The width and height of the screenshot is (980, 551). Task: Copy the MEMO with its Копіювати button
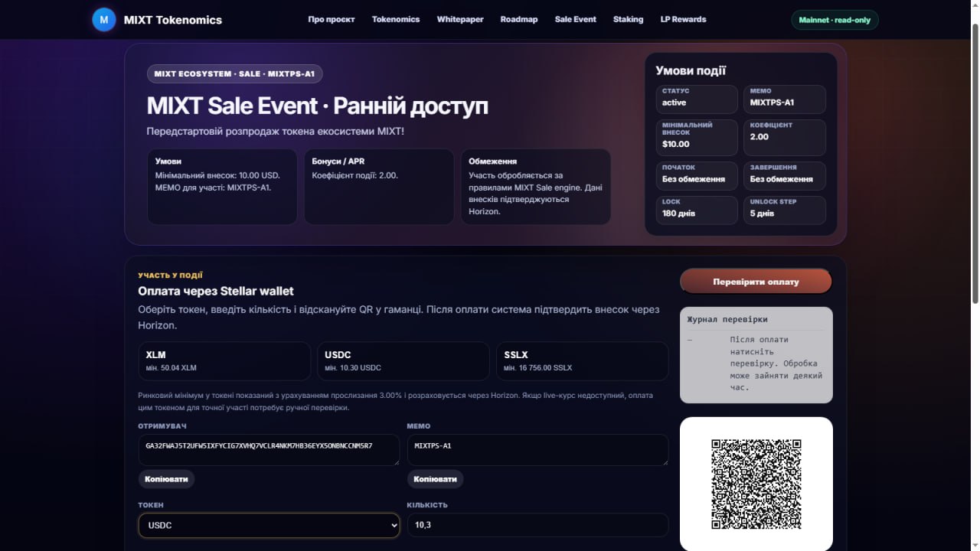pyautogui.click(x=436, y=479)
